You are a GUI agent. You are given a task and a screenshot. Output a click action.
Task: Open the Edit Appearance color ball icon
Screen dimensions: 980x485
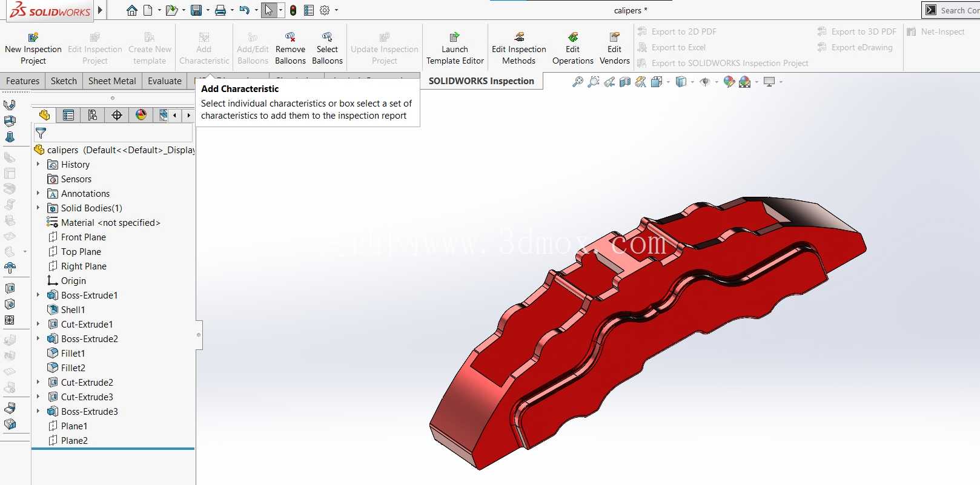click(729, 82)
